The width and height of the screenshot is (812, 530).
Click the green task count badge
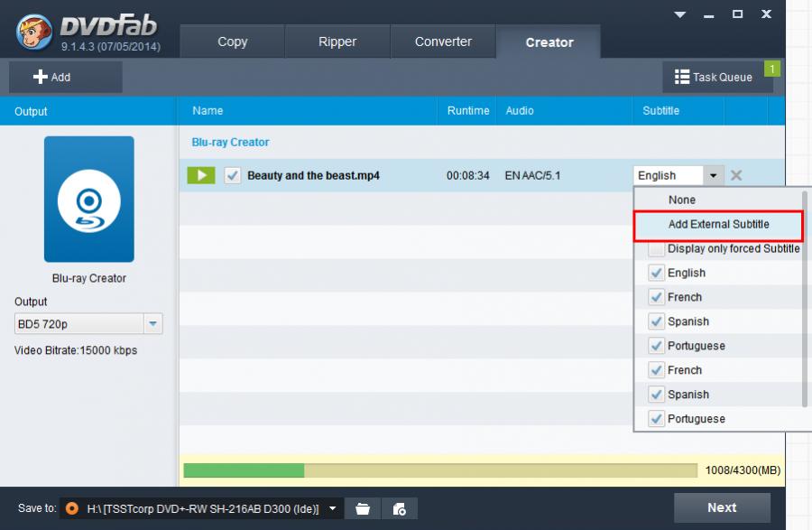pyautogui.click(x=771, y=69)
